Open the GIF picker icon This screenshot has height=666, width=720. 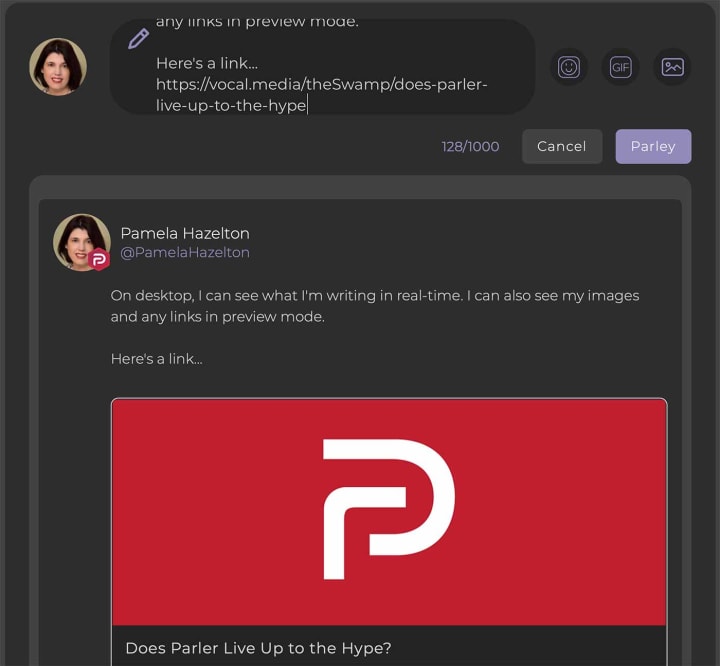(620, 67)
